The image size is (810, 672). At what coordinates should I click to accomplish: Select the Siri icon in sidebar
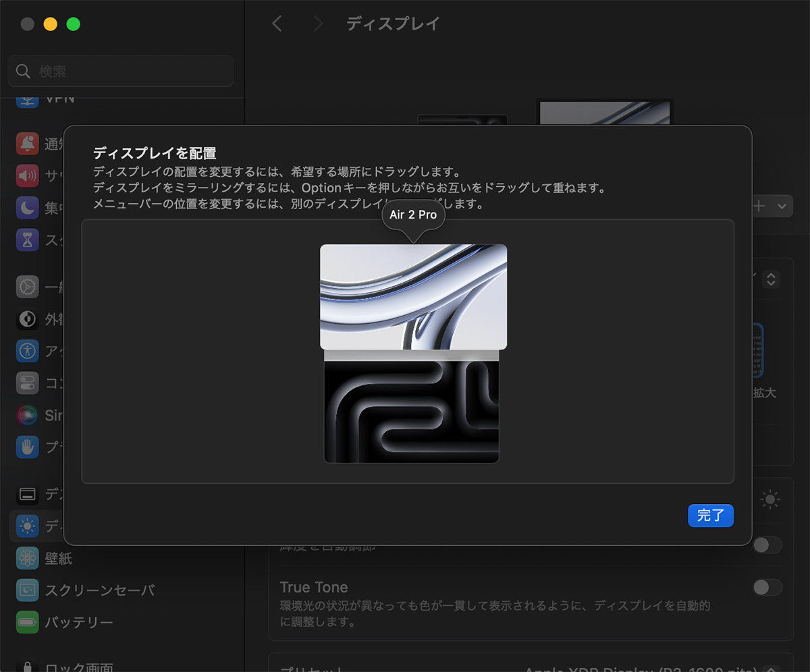pyautogui.click(x=27, y=414)
